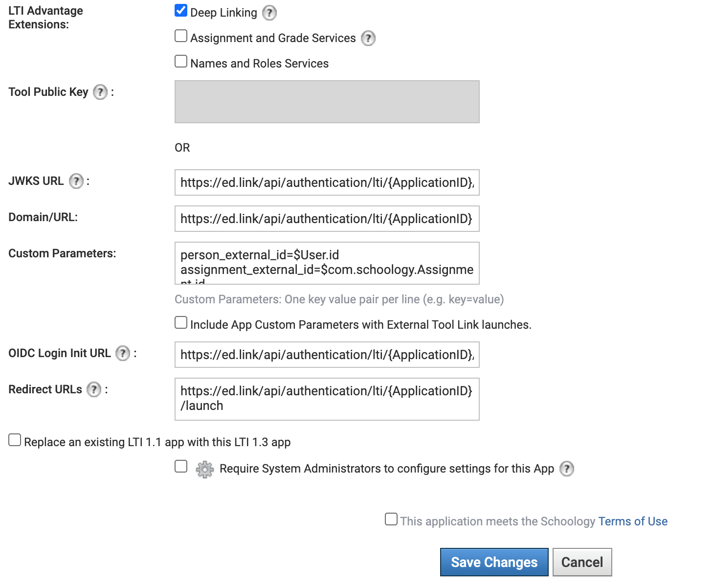Enable Require System Administrators configuration

pyautogui.click(x=180, y=467)
